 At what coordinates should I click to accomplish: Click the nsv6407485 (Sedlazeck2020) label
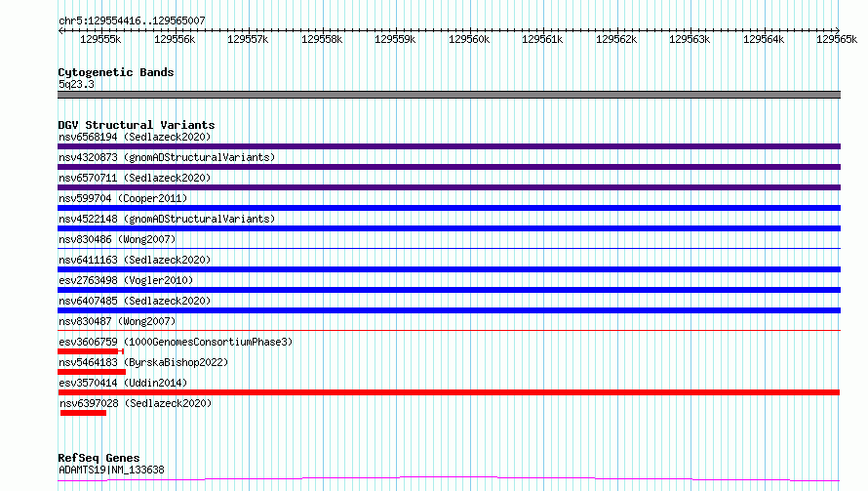pyautogui.click(x=135, y=301)
